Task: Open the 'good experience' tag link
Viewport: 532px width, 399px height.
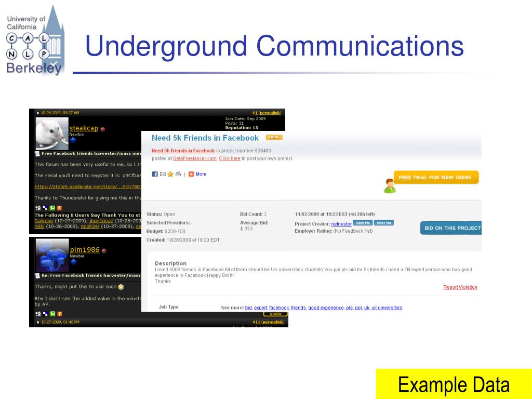Action: 326,308
